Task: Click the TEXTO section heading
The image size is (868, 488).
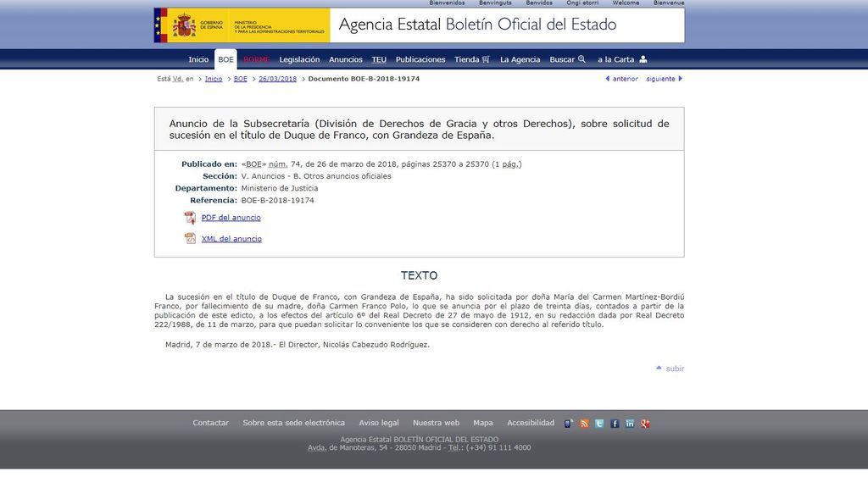Action: [419, 275]
